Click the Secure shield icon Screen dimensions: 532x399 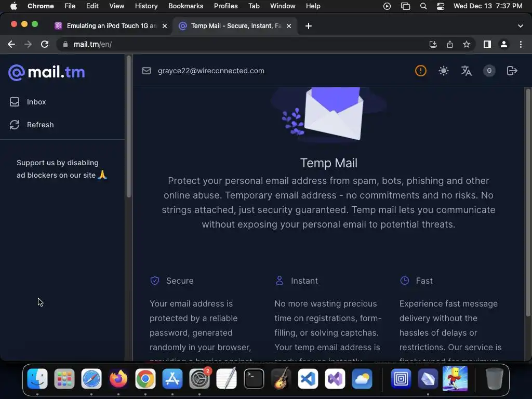pos(155,281)
